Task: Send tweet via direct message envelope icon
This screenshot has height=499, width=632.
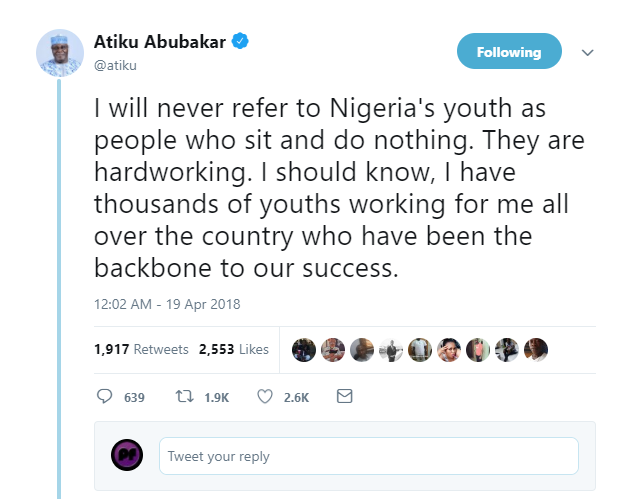Action: [344, 397]
